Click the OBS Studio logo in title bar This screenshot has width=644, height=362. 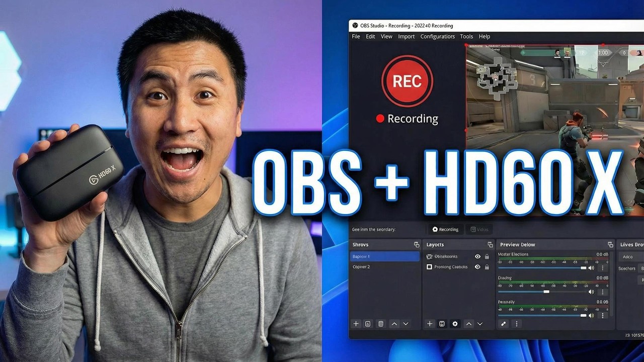coord(355,26)
